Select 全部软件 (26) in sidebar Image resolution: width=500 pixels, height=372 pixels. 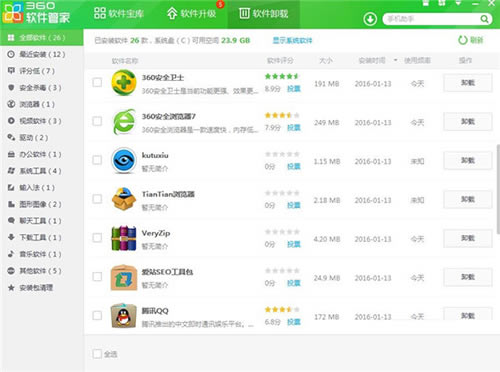tap(42, 38)
